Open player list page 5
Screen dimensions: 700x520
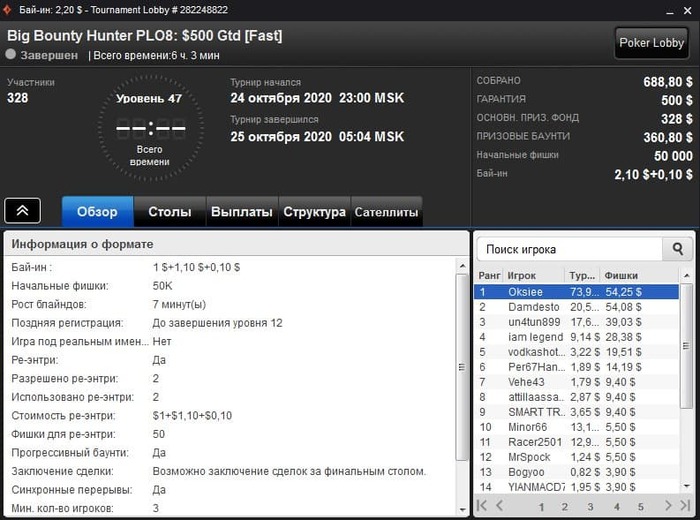click(641, 507)
